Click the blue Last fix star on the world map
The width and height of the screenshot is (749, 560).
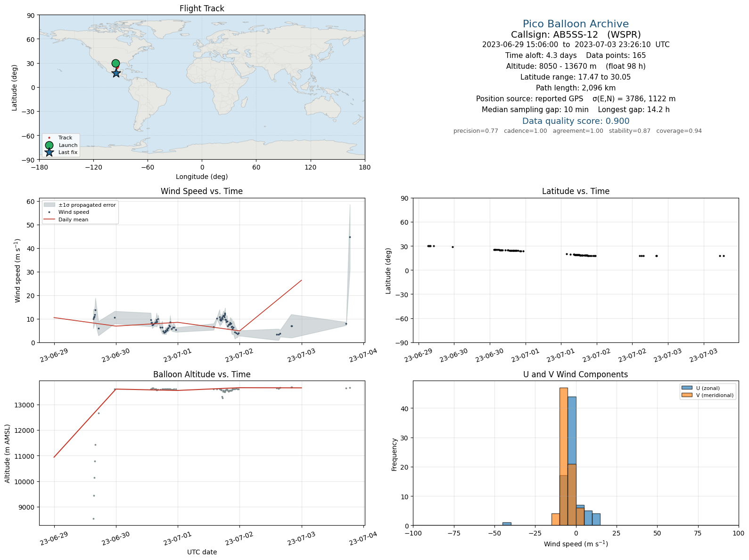click(116, 73)
